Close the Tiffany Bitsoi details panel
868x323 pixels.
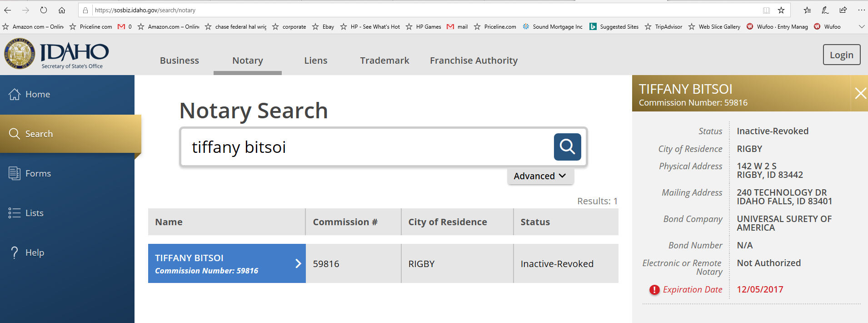click(x=860, y=94)
